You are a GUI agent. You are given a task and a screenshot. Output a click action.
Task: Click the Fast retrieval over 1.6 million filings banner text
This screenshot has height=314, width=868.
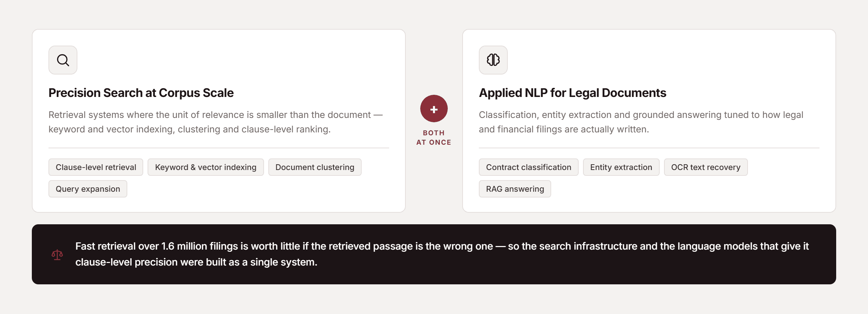pos(442,254)
